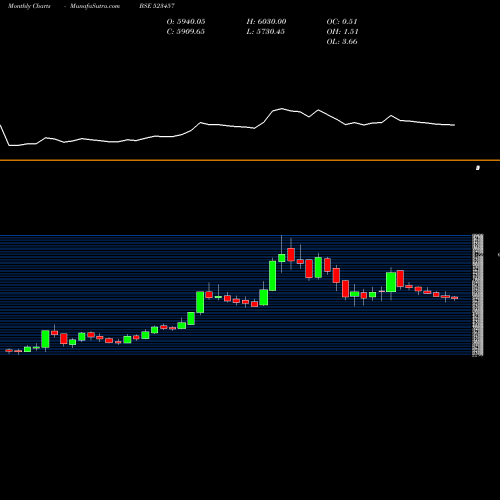Open the MunafaSutra.com label
Viewport: 500px width, 500px height.
pos(95,6)
